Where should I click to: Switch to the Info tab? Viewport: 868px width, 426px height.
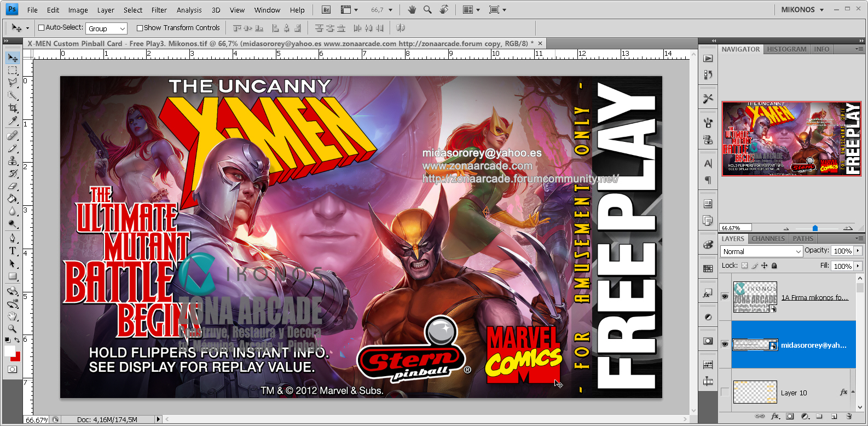[x=821, y=49]
